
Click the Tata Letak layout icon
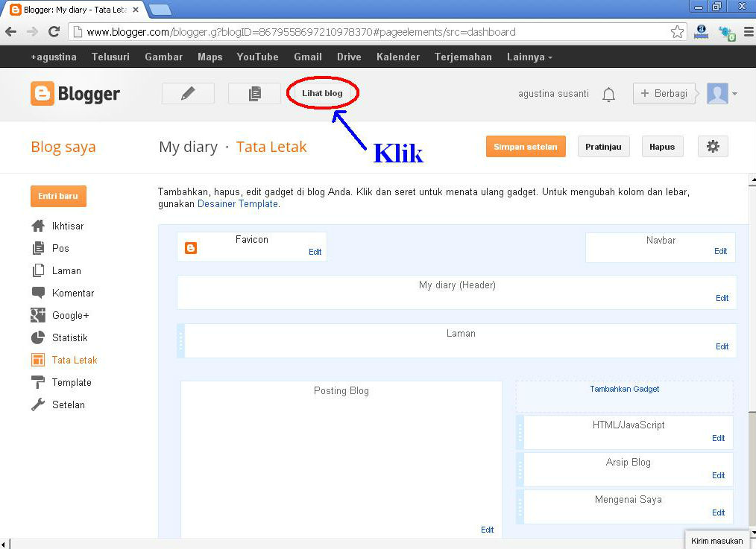point(37,360)
